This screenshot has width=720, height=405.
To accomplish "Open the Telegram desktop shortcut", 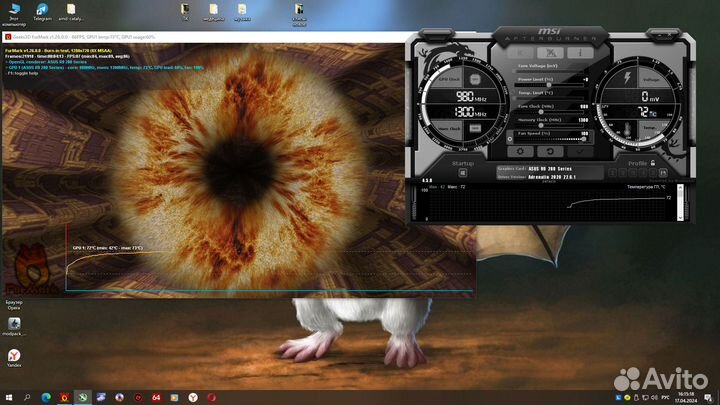I will coord(42,12).
